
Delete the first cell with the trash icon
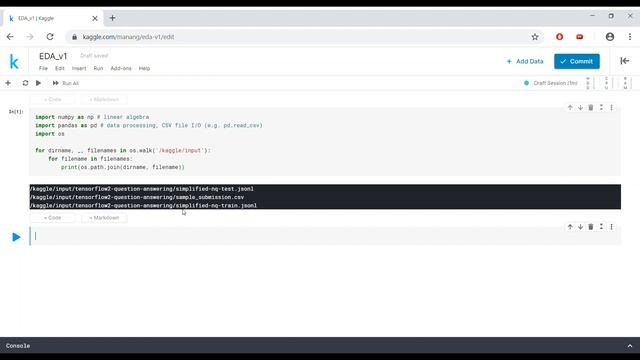pyautogui.click(x=591, y=108)
